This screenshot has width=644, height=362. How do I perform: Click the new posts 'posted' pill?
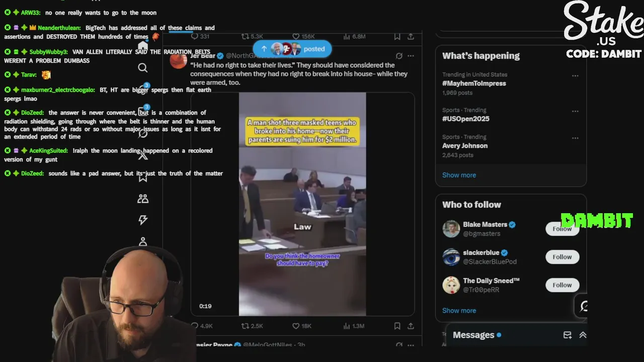coord(292,49)
